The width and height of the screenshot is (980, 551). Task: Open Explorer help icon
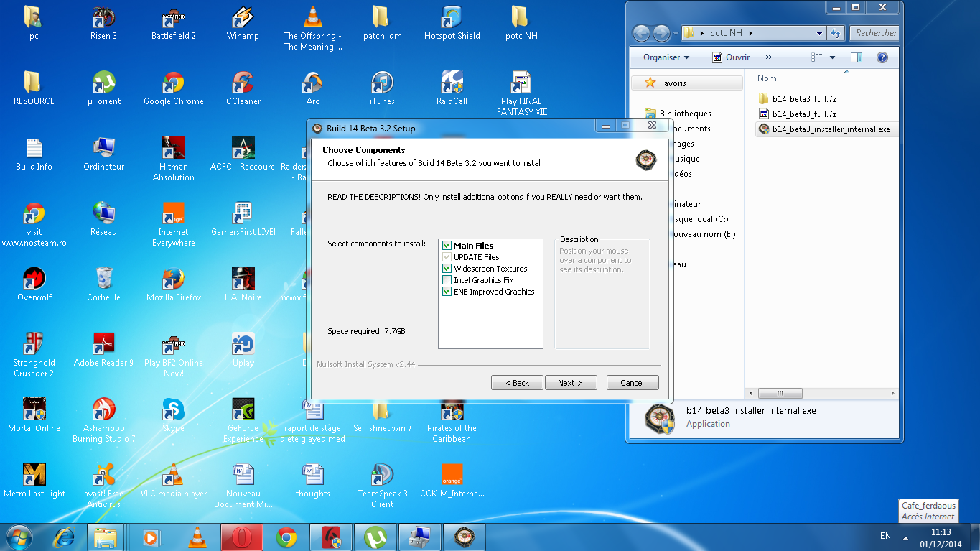pos(882,57)
